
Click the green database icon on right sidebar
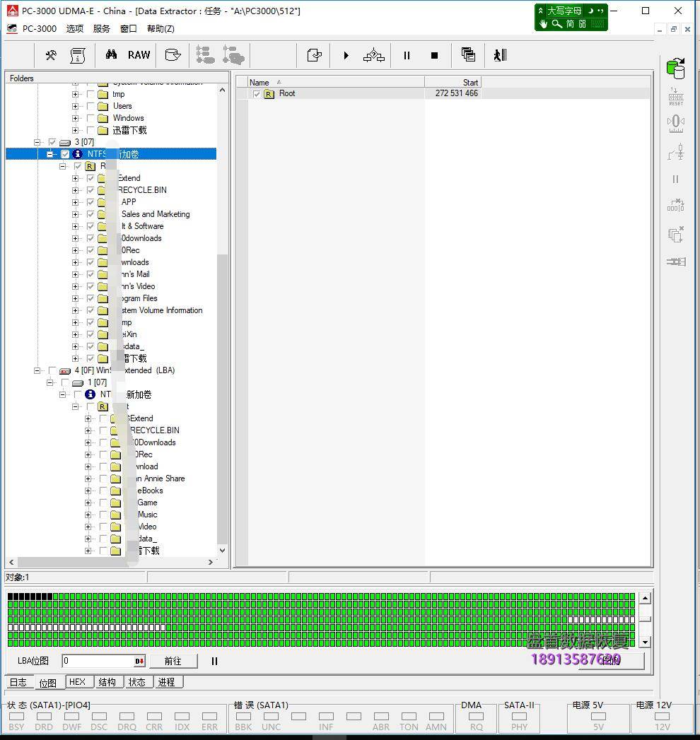676,69
